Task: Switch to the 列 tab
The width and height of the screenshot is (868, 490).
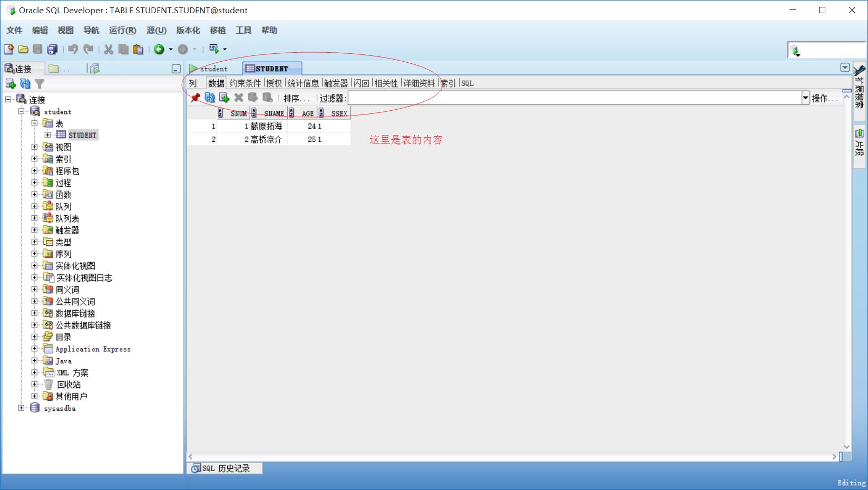Action: click(x=193, y=83)
